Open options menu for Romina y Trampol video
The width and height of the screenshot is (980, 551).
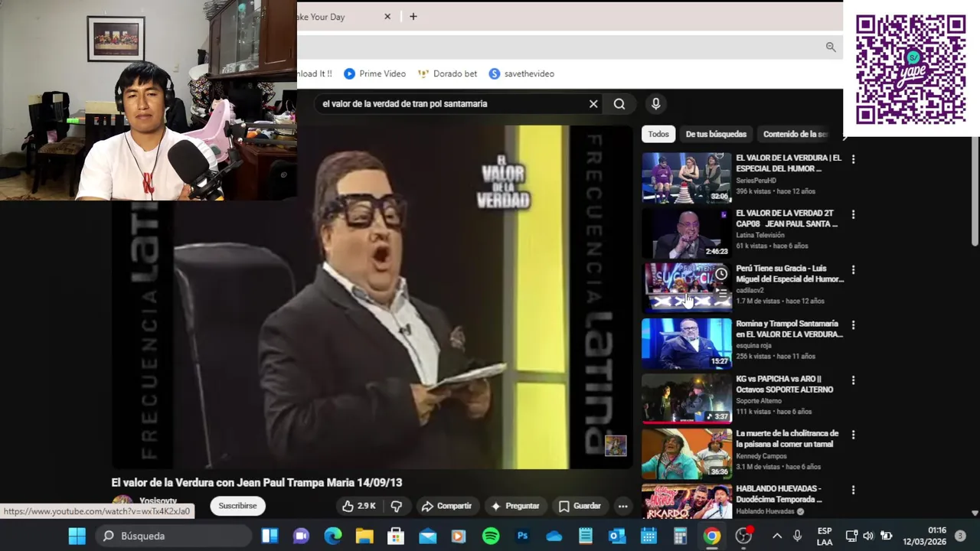click(x=853, y=324)
